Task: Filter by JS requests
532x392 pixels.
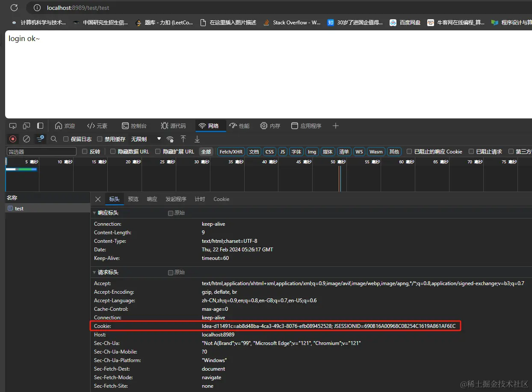Action: 283,151
